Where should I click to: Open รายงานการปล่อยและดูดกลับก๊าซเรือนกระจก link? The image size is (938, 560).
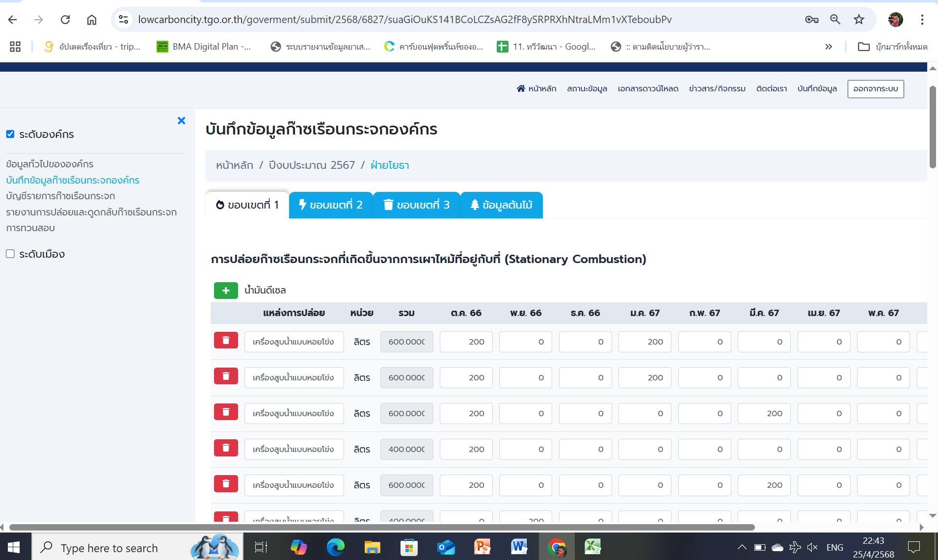[91, 212]
